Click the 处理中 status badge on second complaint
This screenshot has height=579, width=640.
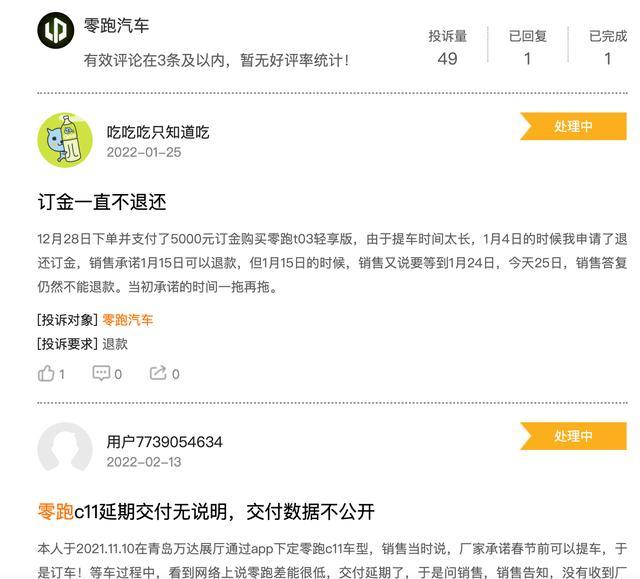[573, 436]
